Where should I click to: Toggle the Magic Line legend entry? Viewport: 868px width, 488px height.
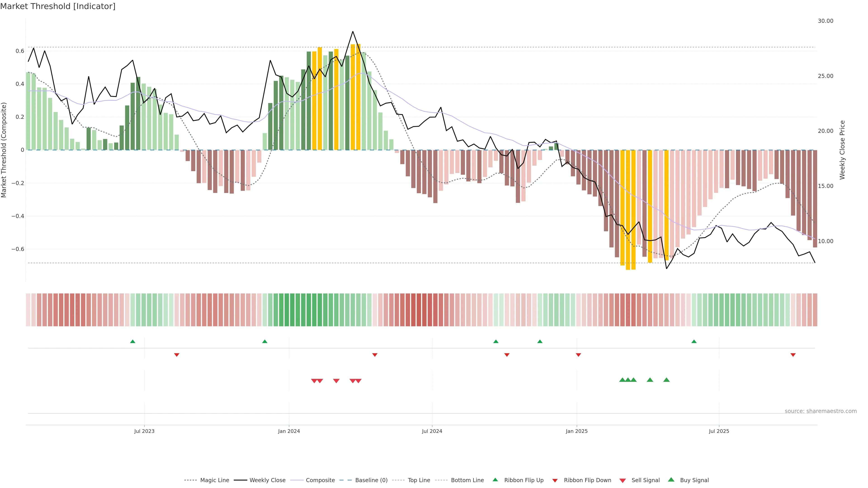pos(214,480)
